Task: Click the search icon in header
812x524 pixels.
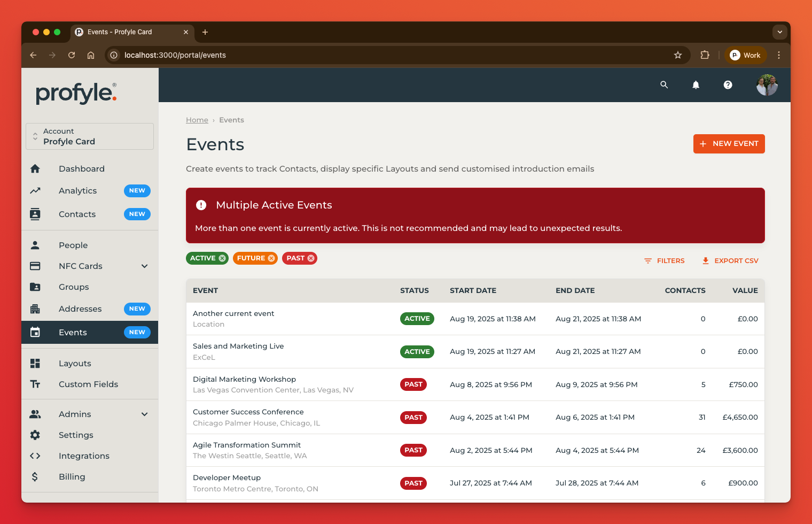Action: [664, 84]
